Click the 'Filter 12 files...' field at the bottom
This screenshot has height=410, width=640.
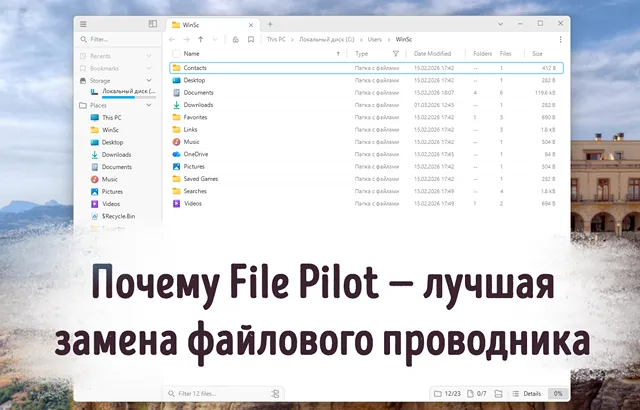click(218, 394)
